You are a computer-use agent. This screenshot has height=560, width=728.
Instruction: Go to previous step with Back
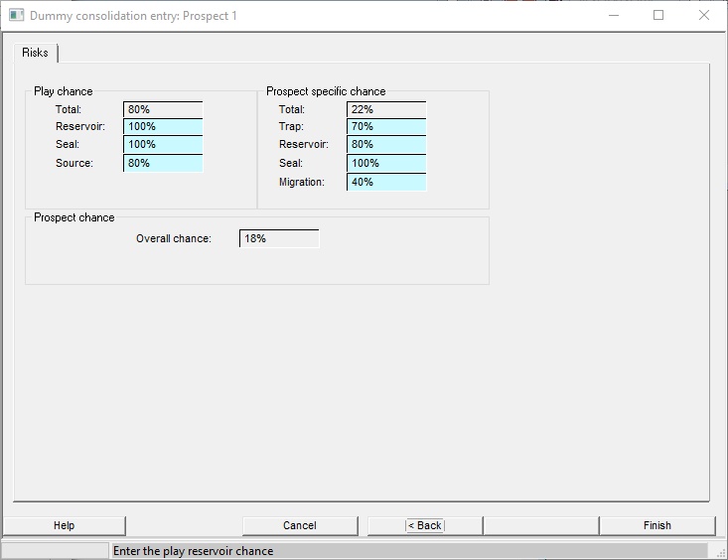pyautogui.click(x=424, y=525)
